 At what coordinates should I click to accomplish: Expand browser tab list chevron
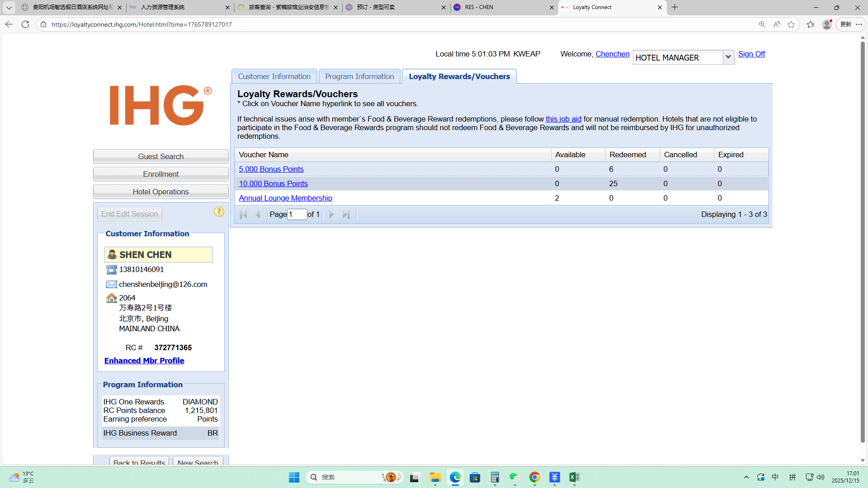(9, 7)
